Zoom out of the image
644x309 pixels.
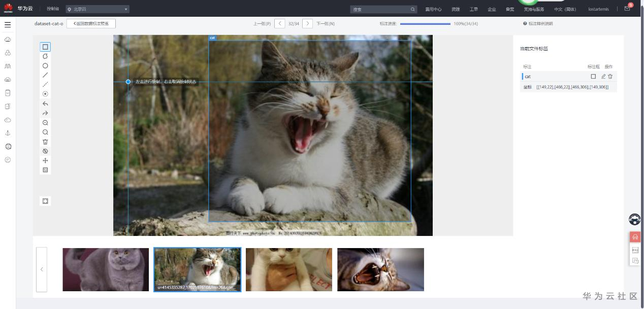click(x=45, y=132)
